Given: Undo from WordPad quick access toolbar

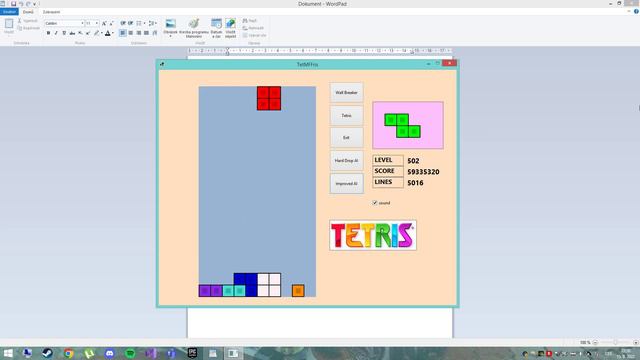Looking at the screenshot, I should [21, 4].
